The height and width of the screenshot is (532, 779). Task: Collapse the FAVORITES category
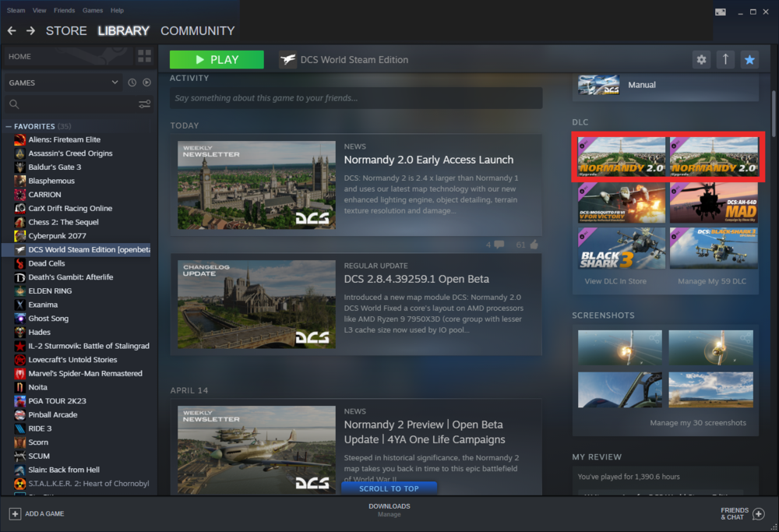tap(9, 126)
